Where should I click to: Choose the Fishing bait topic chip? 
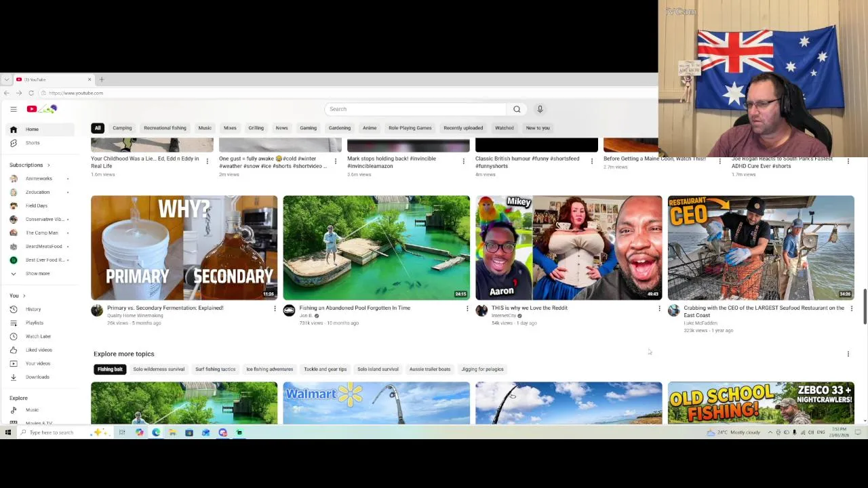(110, 369)
